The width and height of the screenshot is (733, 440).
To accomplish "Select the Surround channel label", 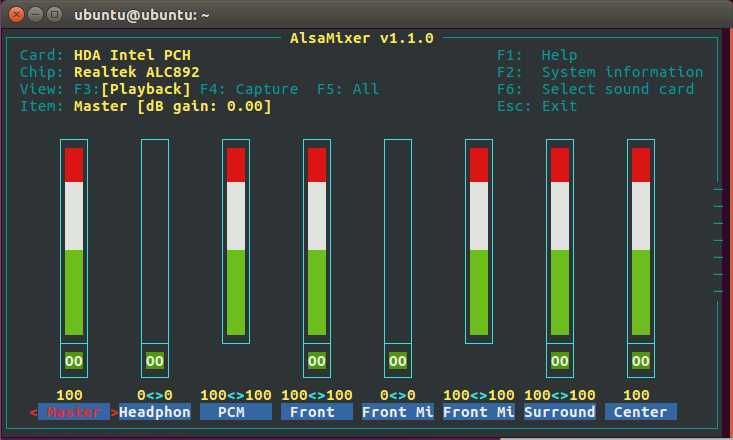I will (560, 412).
